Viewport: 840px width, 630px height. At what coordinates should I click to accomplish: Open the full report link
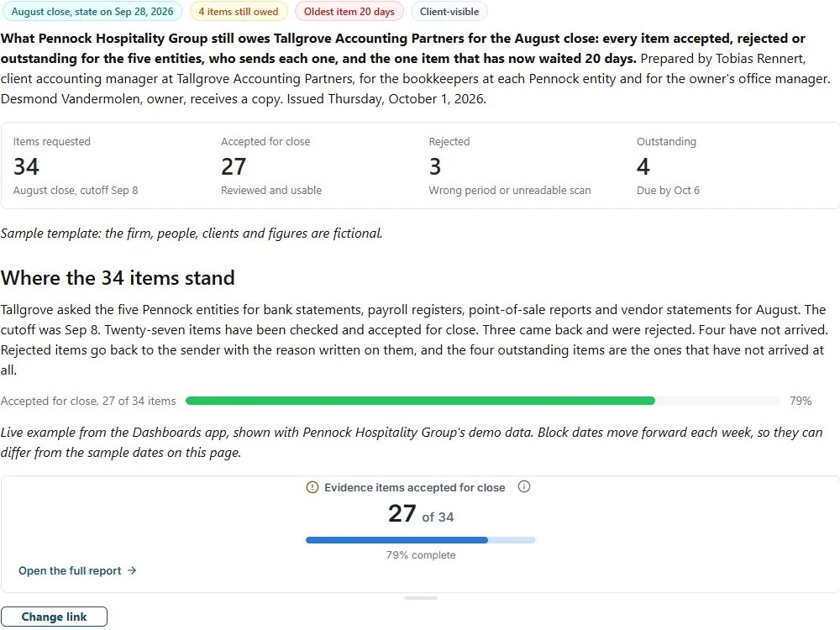point(77,570)
